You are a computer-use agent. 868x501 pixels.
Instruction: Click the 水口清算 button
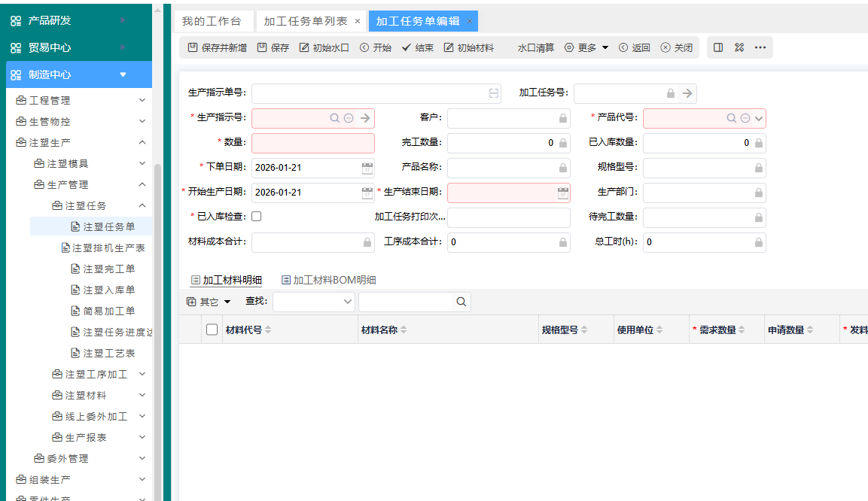pos(535,47)
